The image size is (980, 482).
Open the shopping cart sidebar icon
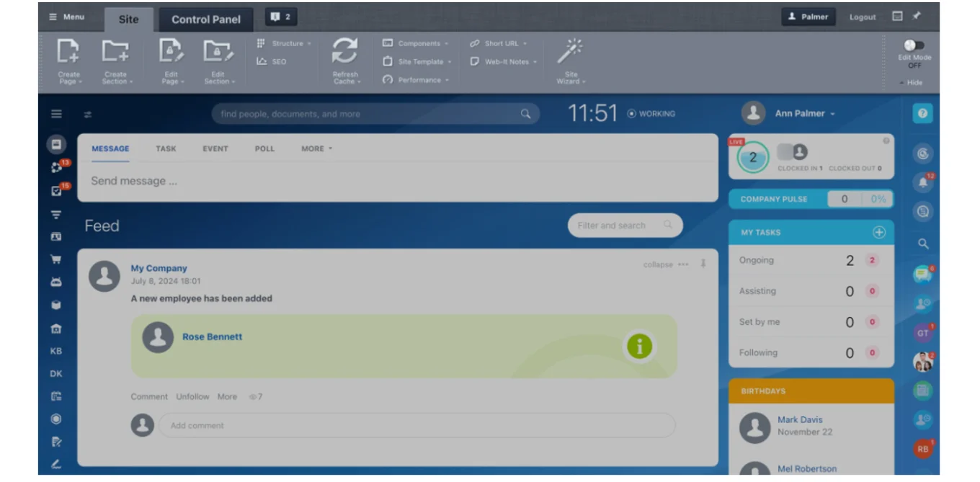56,259
